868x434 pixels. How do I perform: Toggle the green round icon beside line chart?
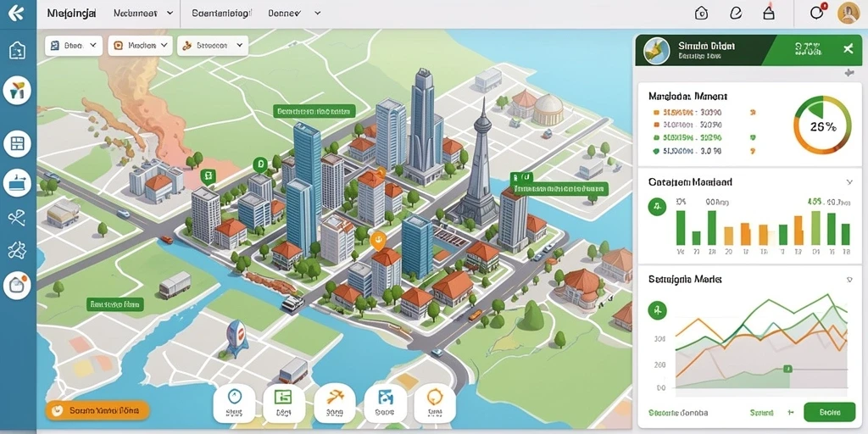pyautogui.click(x=657, y=310)
